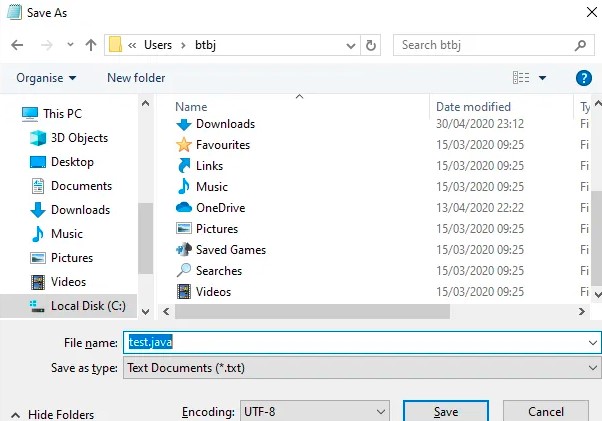The width and height of the screenshot is (602, 421).
Task: Click the Saved Games folder icon
Action: 184,249
